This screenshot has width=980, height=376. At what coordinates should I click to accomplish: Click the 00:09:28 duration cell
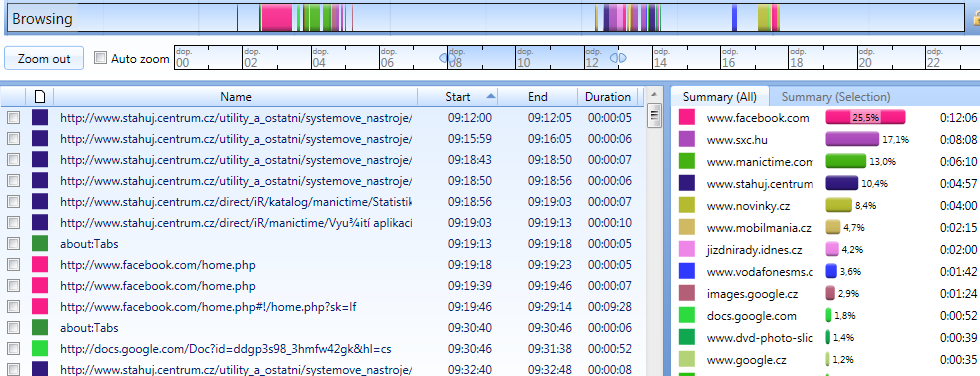click(x=609, y=307)
